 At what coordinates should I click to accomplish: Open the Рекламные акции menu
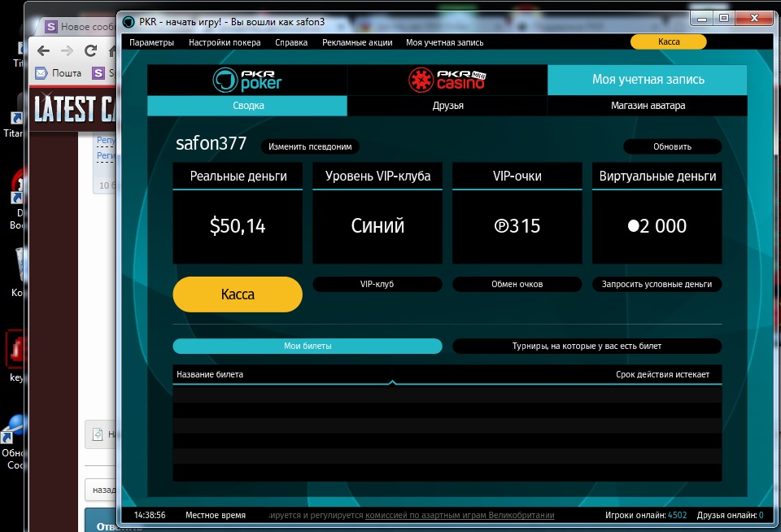tap(357, 42)
